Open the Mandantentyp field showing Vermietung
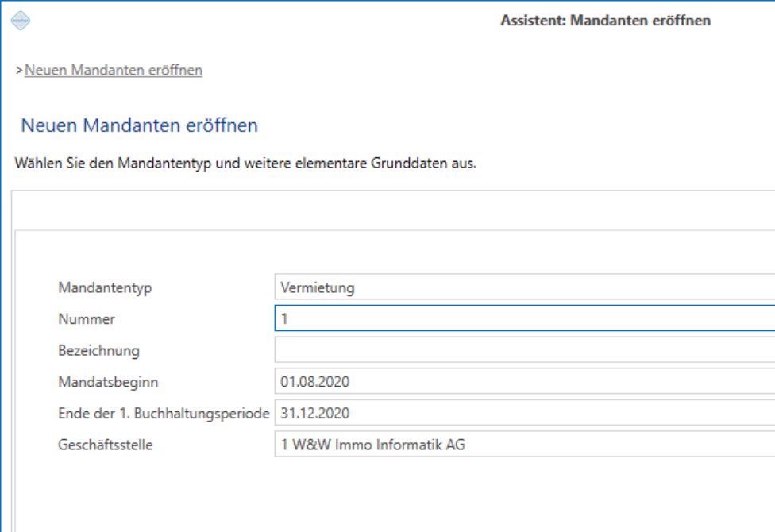The image size is (775, 532). (x=524, y=287)
